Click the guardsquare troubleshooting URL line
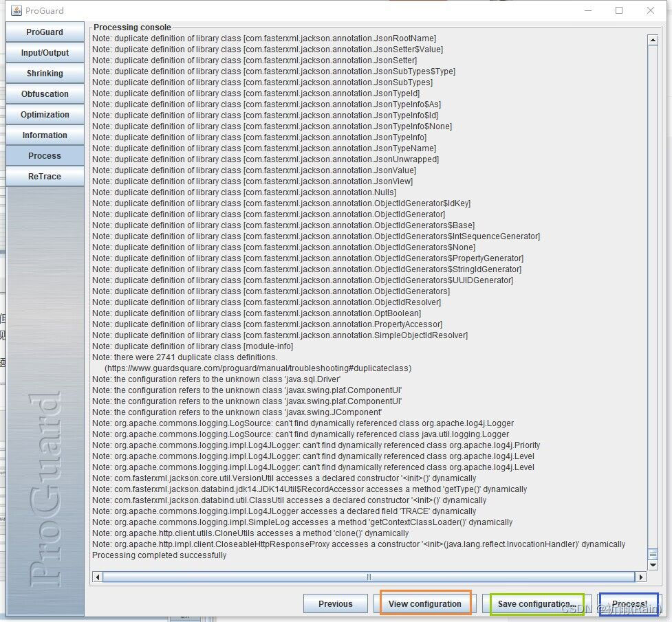The width and height of the screenshot is (672, 622). pos(258,368)
